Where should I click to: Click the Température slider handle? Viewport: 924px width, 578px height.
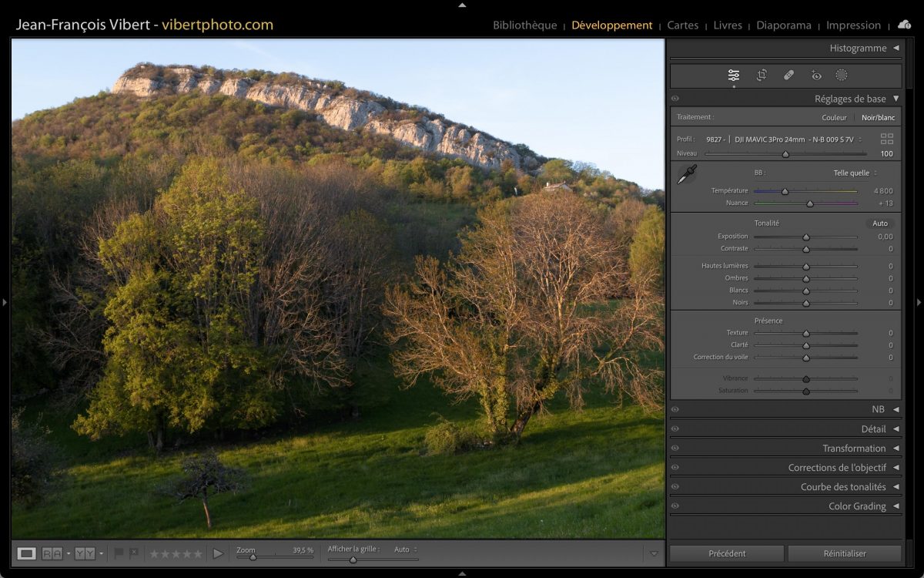pos(785,191)
